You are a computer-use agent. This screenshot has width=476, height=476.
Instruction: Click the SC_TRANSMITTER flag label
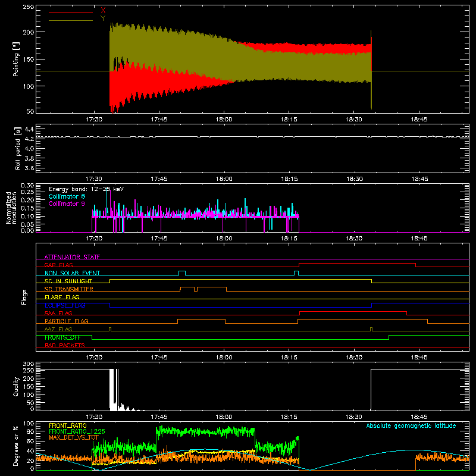coord(69,289)
